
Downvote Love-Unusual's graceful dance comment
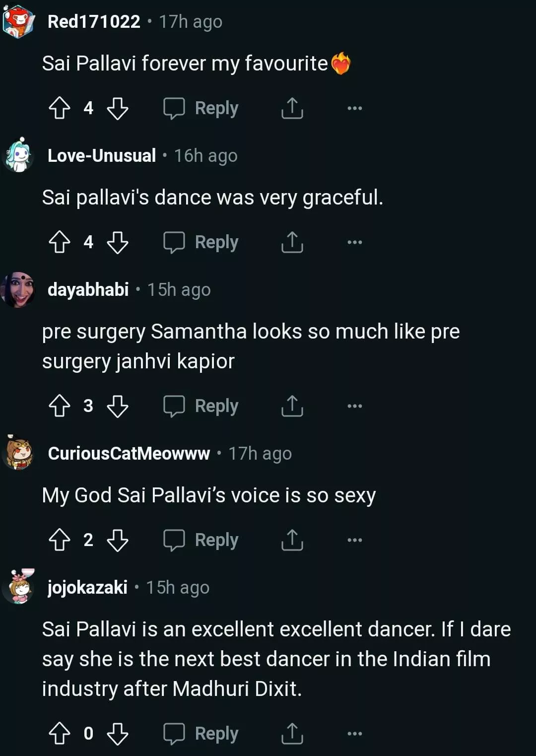pos(118,242)
